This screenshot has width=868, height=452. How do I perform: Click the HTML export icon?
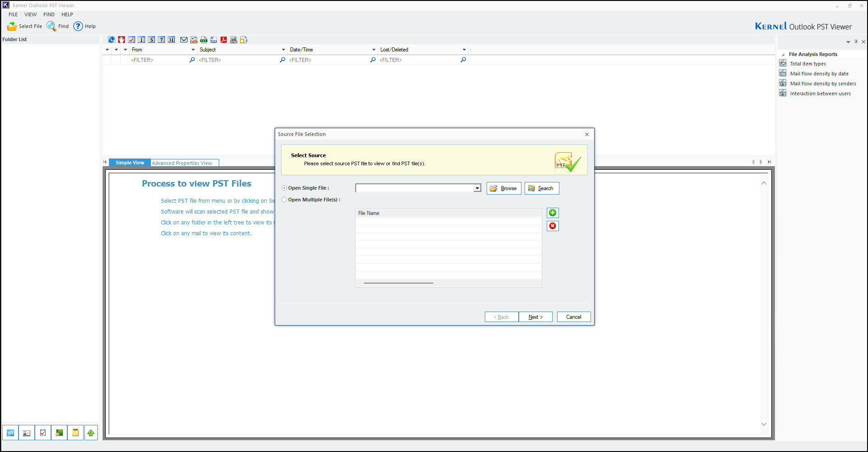[234, 40]
